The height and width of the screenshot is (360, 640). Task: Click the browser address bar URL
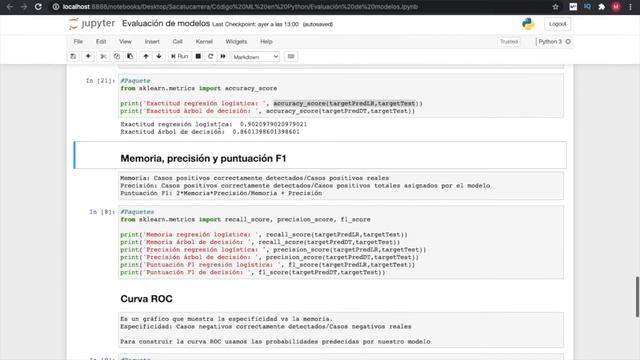[240, 7]
